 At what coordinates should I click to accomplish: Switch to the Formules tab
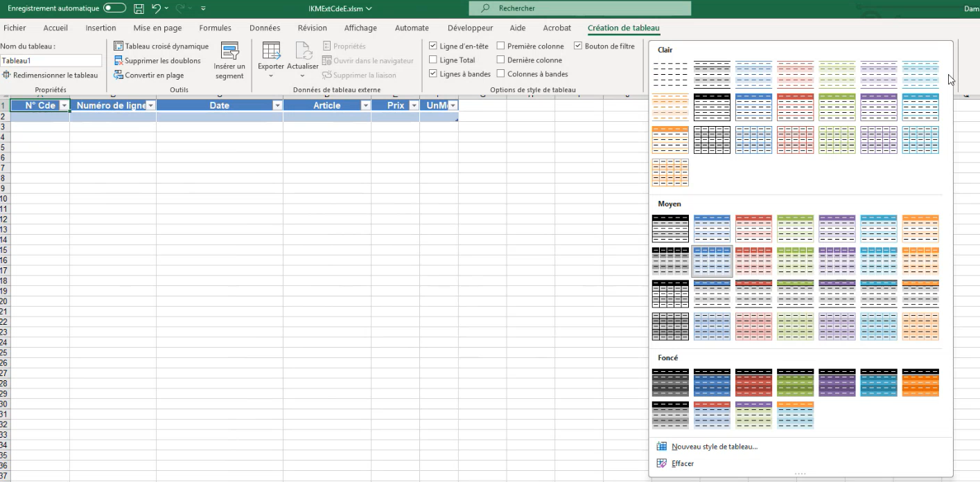coord(215,28)
